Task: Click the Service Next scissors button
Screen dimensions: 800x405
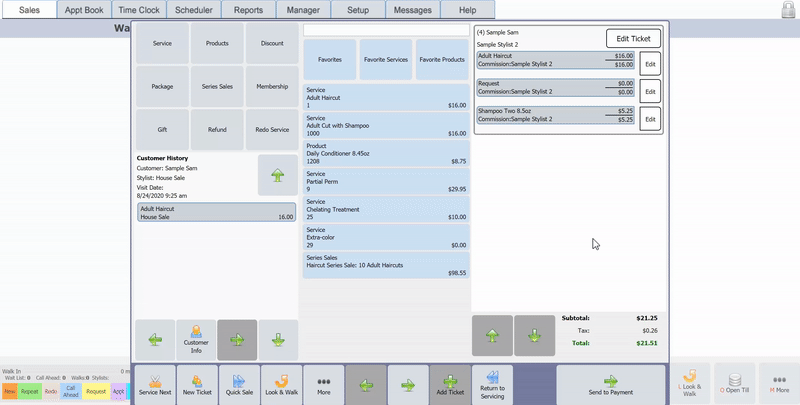Action: (155, 385)
